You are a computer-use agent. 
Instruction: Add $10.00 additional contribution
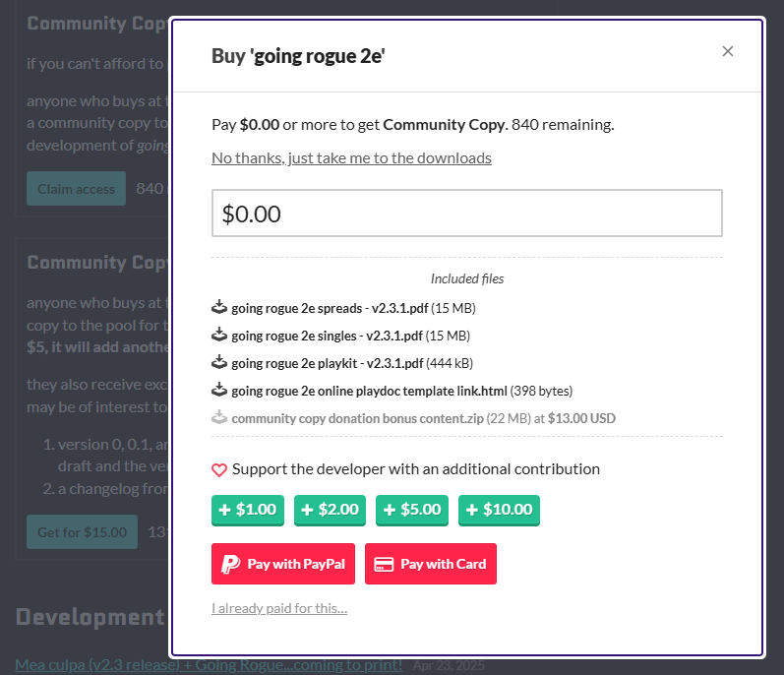[x=499, y=510]
